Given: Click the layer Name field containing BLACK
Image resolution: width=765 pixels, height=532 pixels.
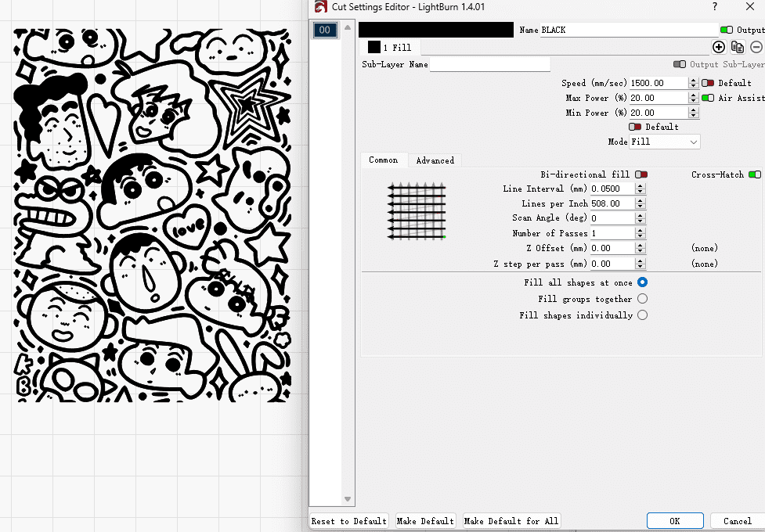Looking at the screenshot, I should point(629,30).
